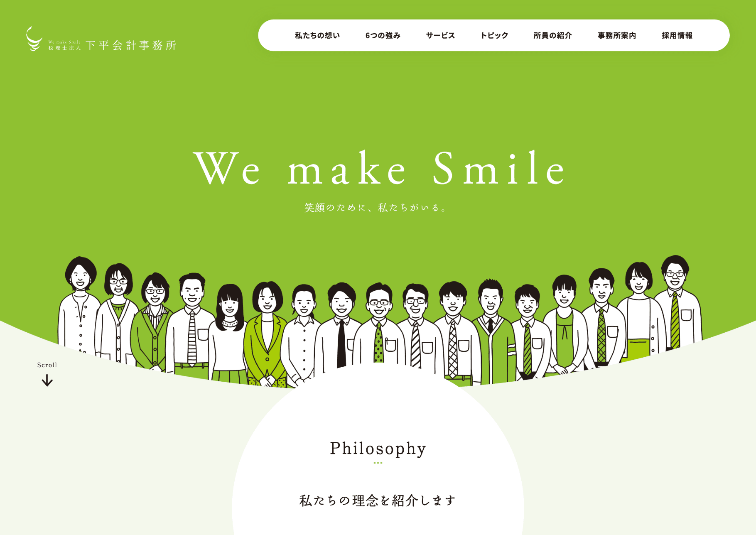Open the 私たちの想い menu item
The width and height of the screenshot is (756, 535).
[x=317, y=36]
